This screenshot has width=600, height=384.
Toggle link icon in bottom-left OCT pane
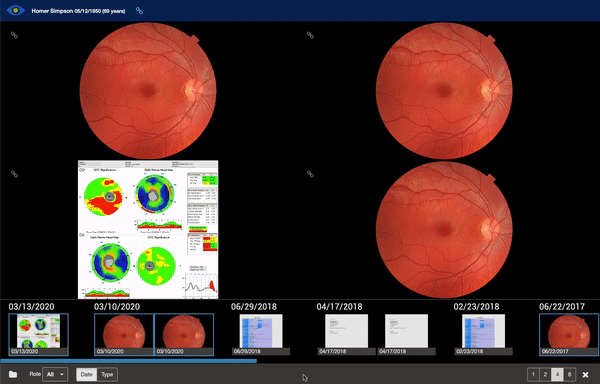click(14, 174)
